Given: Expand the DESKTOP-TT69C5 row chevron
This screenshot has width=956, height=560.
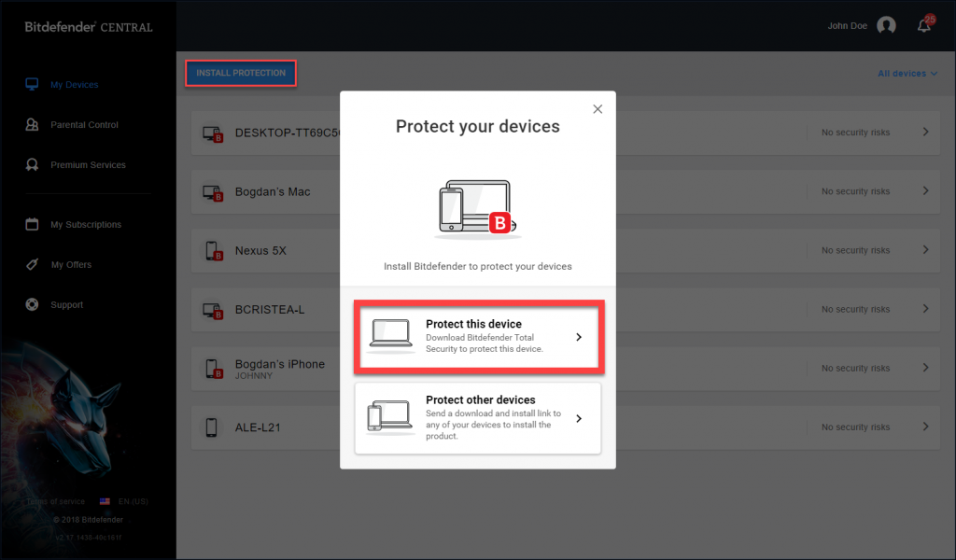Looking at the screenshot, I should (x=925, y=132).
